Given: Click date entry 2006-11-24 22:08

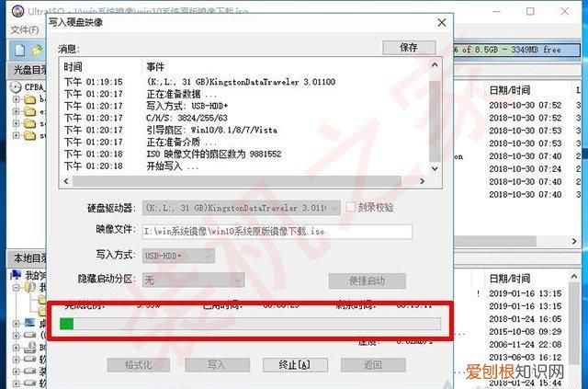Looking at the screenshot, I should [x=525, y=344].
